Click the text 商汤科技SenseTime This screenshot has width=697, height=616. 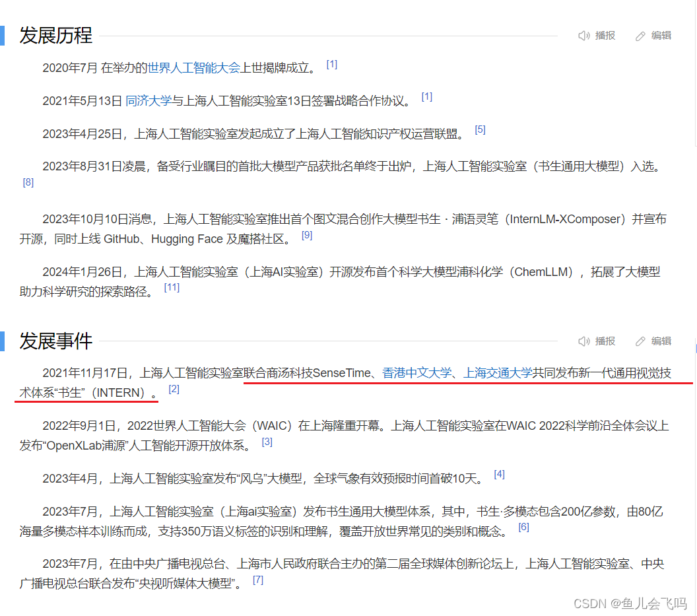click(x=318, y=373)
